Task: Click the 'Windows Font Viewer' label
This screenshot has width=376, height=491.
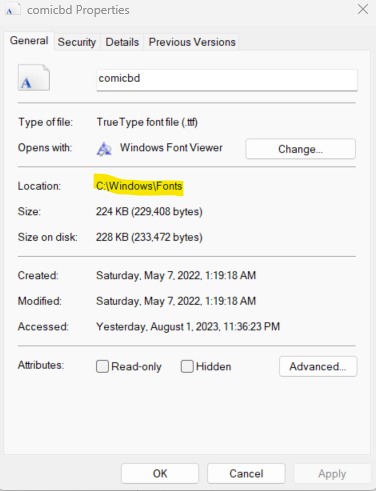Action: tap(171, 148)
